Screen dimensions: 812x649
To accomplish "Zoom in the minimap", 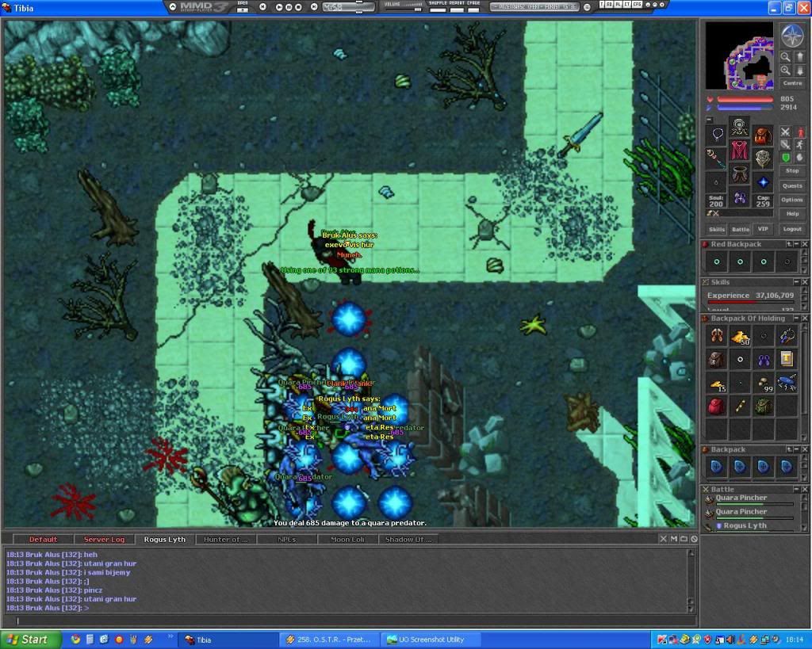I will tap(786, 70).
